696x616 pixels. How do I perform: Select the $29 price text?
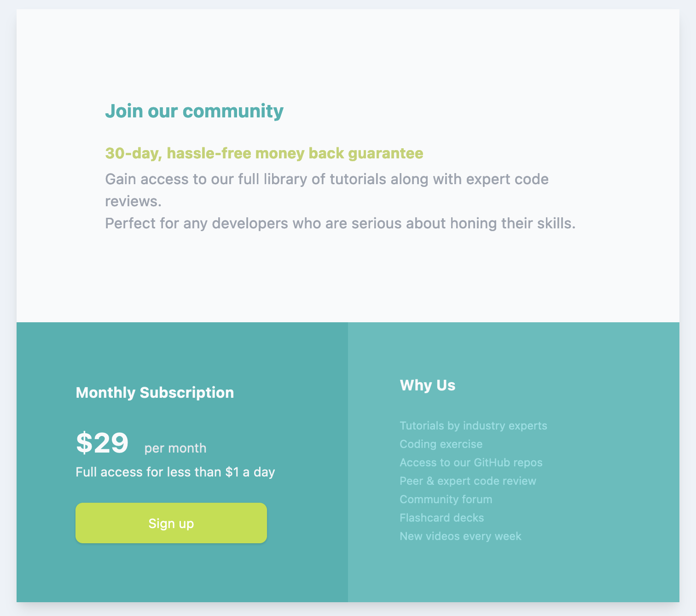pos(102,442)
